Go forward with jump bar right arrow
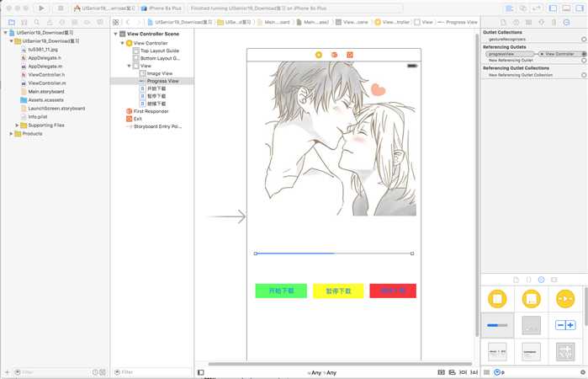This screenshot has height=379, width=588. point(138,22)
